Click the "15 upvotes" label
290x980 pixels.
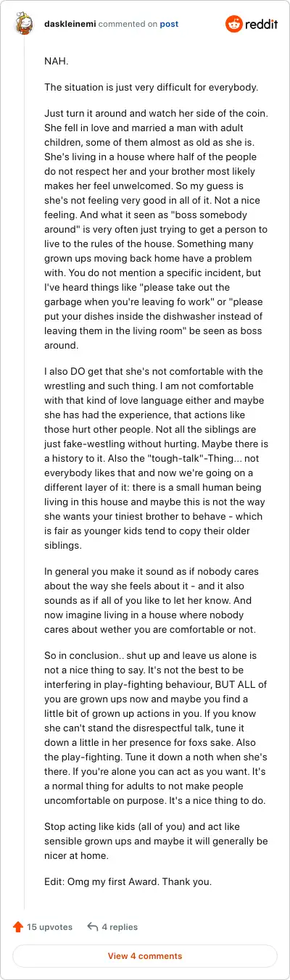[50, 926]
